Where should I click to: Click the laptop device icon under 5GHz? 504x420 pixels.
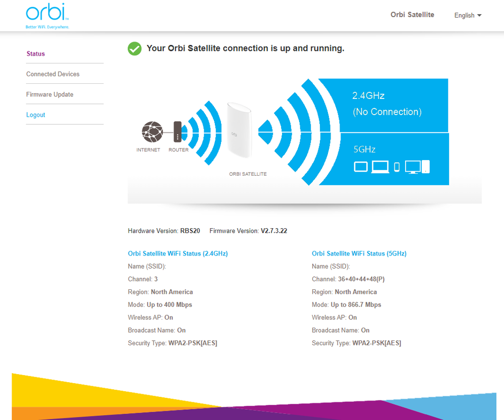pyautogui.click(x=380, y=167)
